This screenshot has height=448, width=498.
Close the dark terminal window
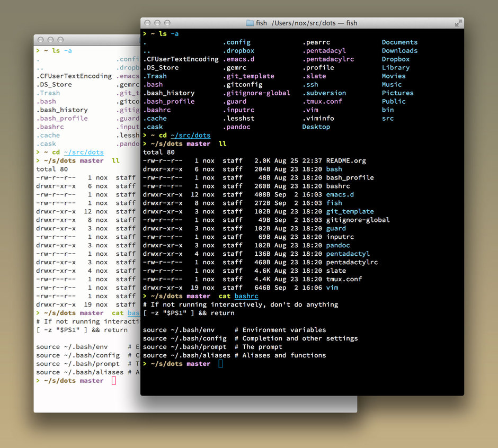coord(147,23)
